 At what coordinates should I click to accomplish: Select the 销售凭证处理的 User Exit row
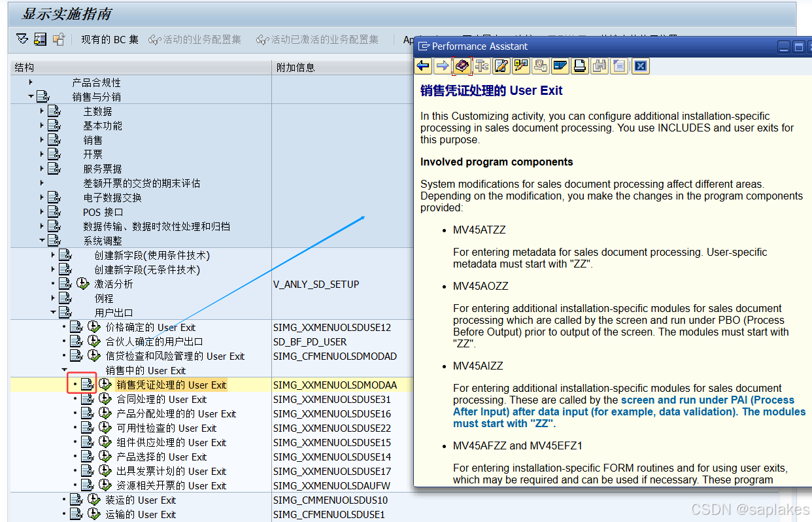click(171, 385)
